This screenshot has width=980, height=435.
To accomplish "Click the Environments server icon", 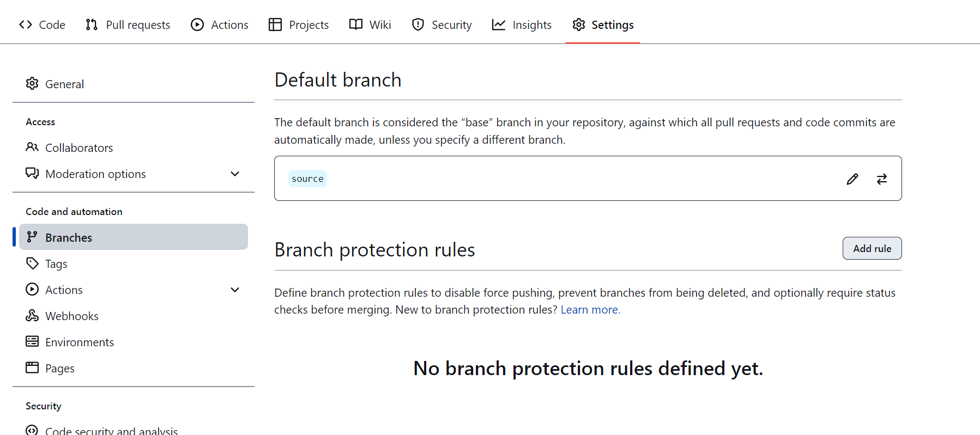I will coord(32,341).
